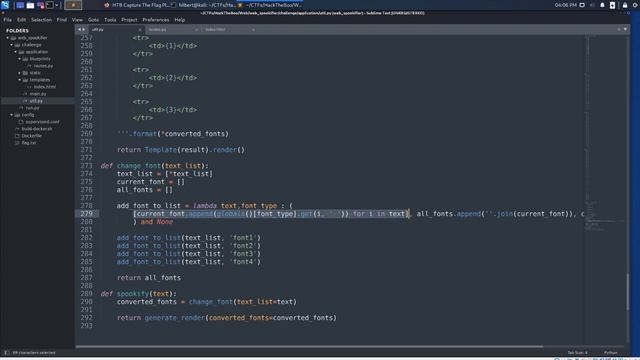Expand the static folder
640x360 pixels.
(x=20, y=73)
